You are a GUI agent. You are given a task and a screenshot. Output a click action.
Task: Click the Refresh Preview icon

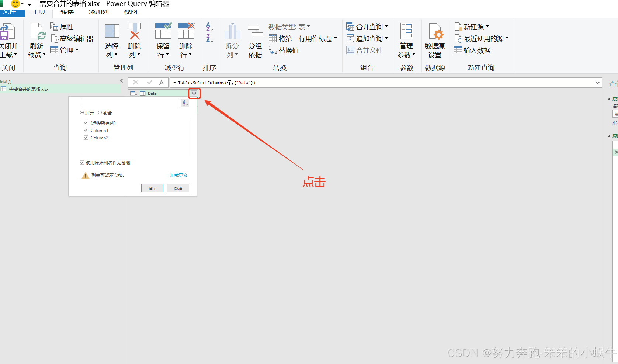[x=37, y=32]
